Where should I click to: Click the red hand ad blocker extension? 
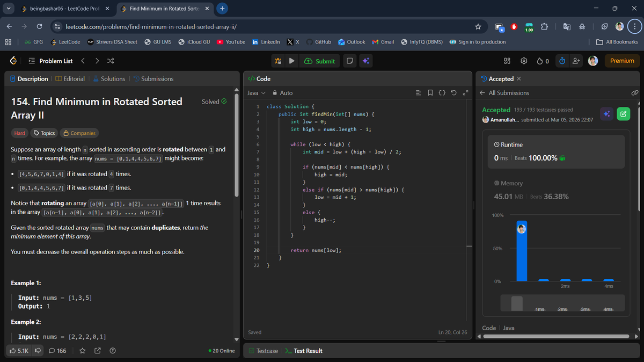point(514,26)
